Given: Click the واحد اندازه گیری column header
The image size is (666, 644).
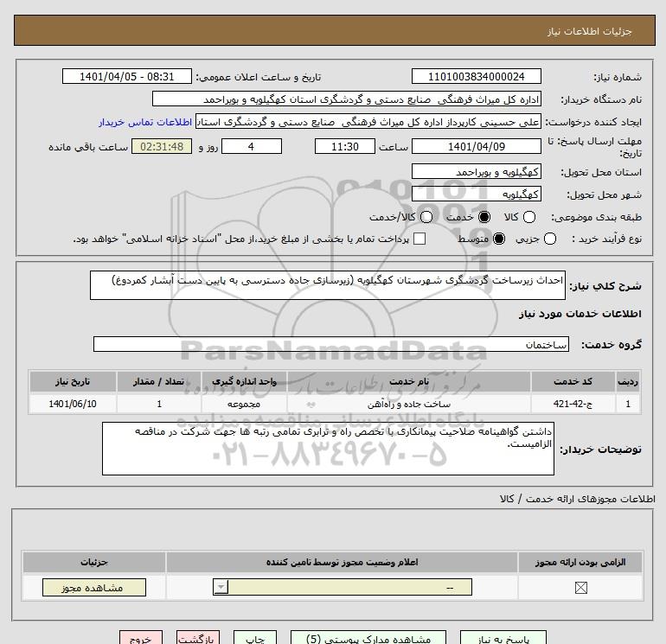Looking at the screenshot, I should click(244, 381).
